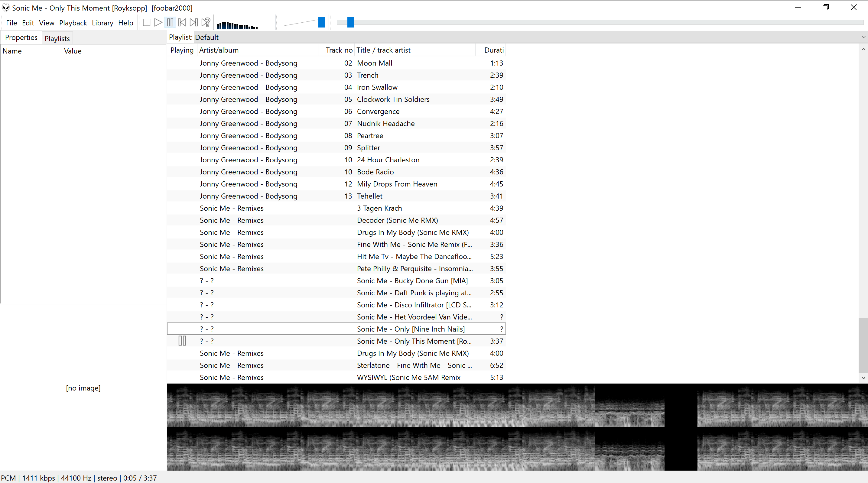Click scroll-down arrow of playlist scrollbar
This screenshot has height=483, width=868.
pyautogui.click(x=863, y=378)
